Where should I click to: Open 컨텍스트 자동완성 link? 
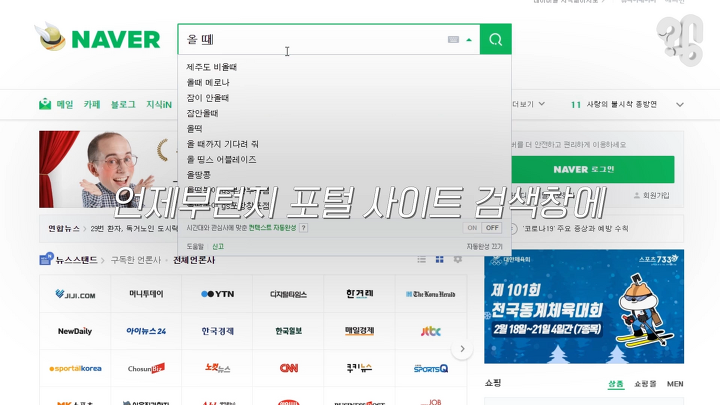(x=272, y=228)
